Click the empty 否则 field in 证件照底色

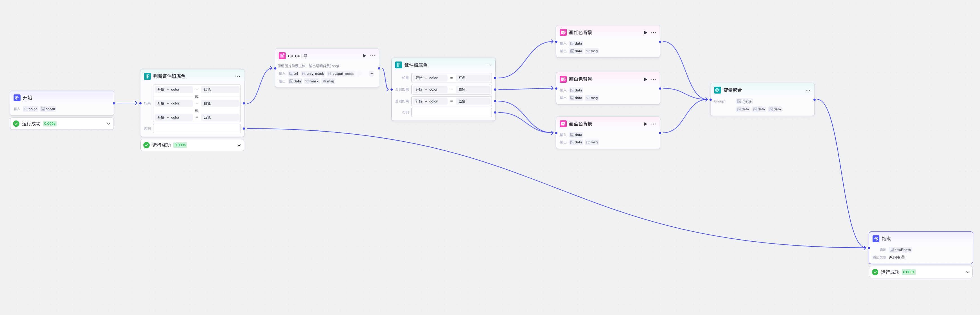(451, 113)
